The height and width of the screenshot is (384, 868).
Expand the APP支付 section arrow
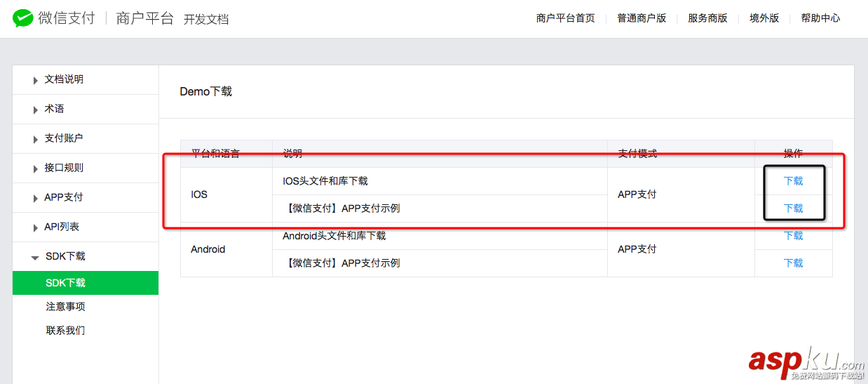(x=36, y=199)
